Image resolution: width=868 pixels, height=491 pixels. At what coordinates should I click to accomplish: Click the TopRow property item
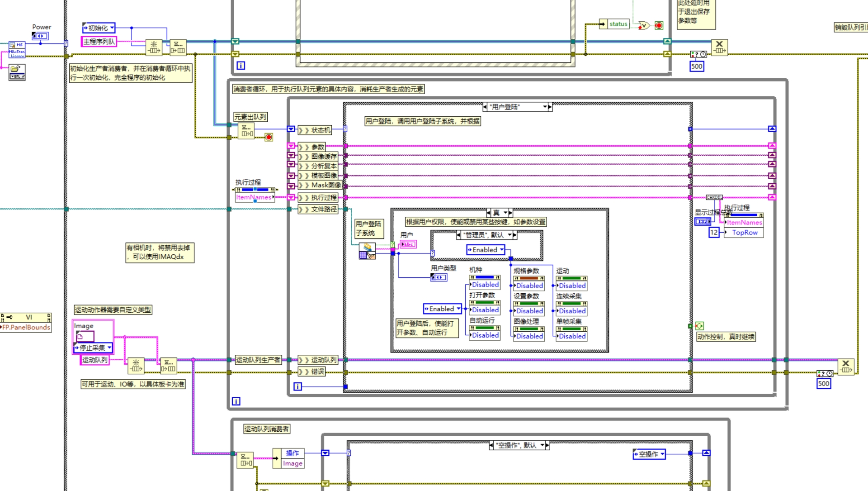745,233
